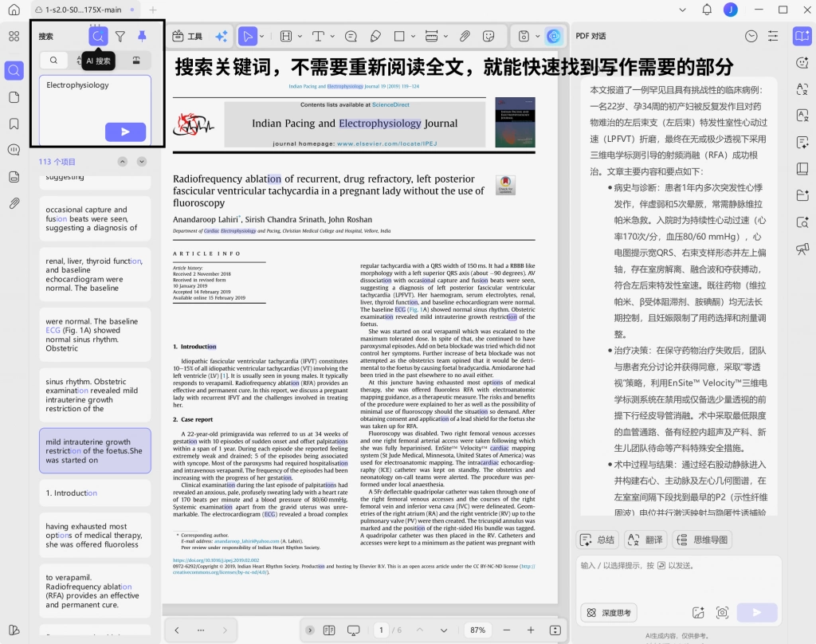
Task: Pin the search panel with pushpin icon
Action: pyautogui.click(x=142, y=36)
